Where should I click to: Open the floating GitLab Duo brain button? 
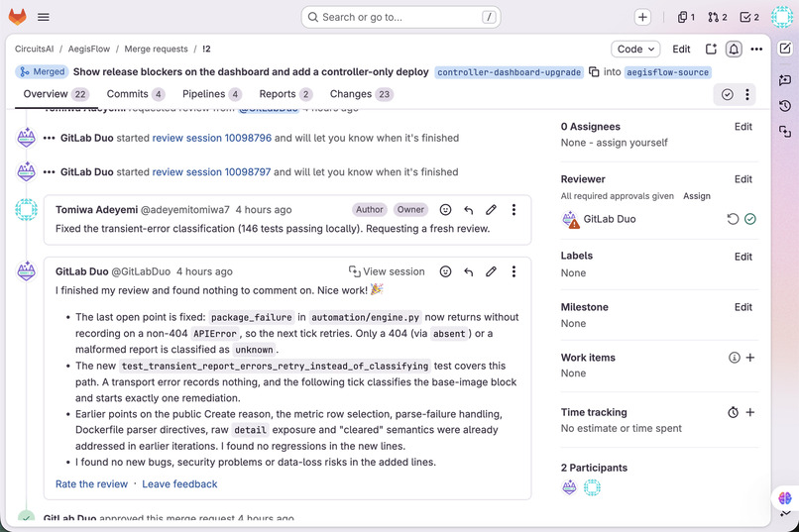785,497
